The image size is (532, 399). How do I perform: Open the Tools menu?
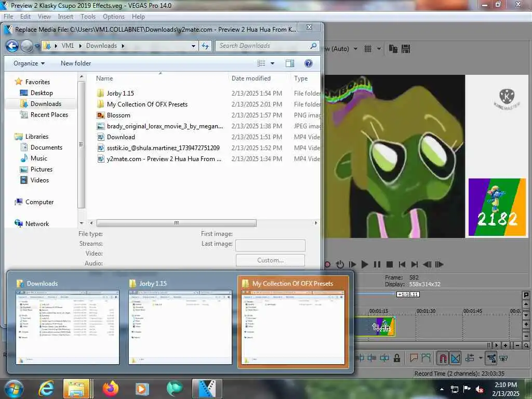[88, 17]
